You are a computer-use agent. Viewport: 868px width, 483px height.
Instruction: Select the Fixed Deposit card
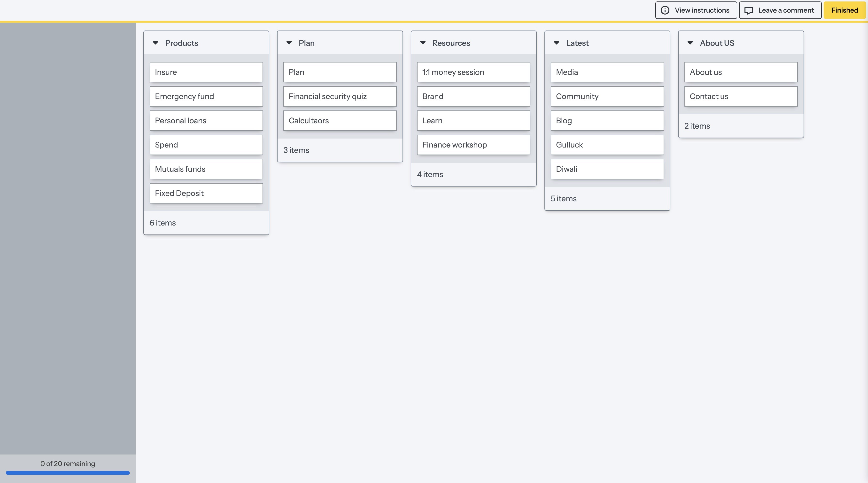(206, 193)
